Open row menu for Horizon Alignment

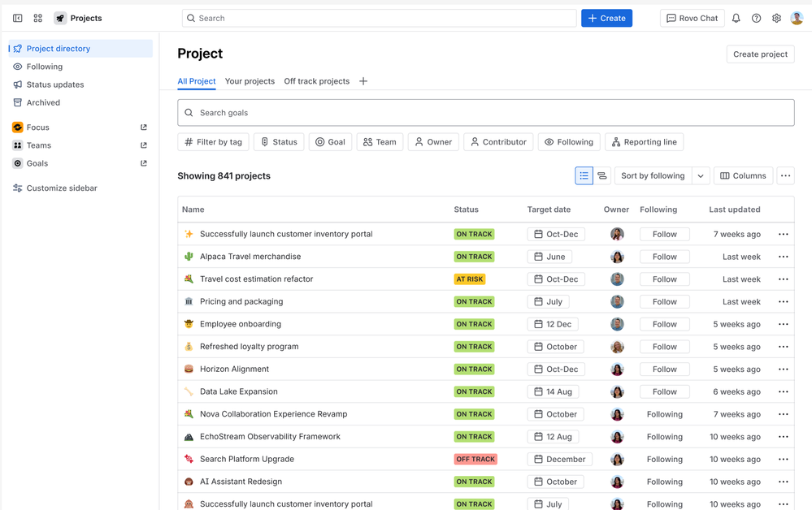click(x=783, y=370)
